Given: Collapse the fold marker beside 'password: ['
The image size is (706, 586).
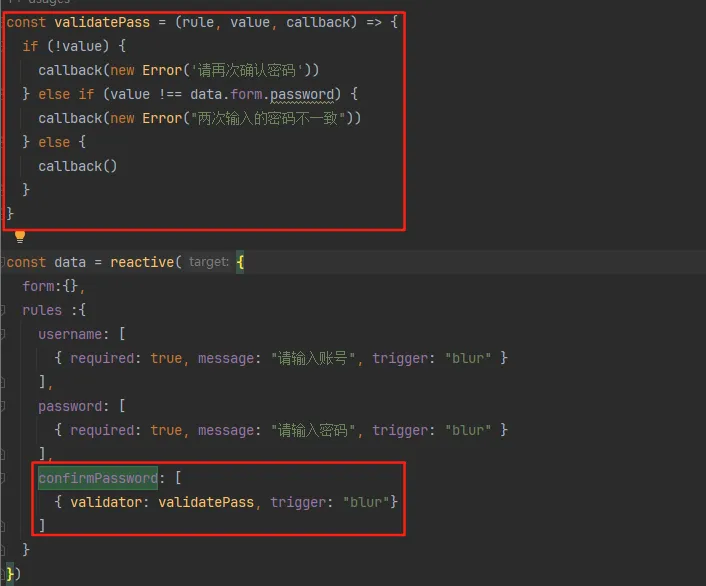Looking at the screenshot, I should pos(2,406).
